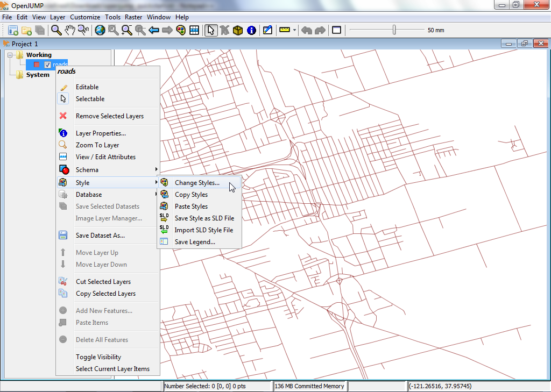This screenshot has width=551, height=392.
Task: Click the Zoom Previous blue arrow icon
Action: click(154, 30)
